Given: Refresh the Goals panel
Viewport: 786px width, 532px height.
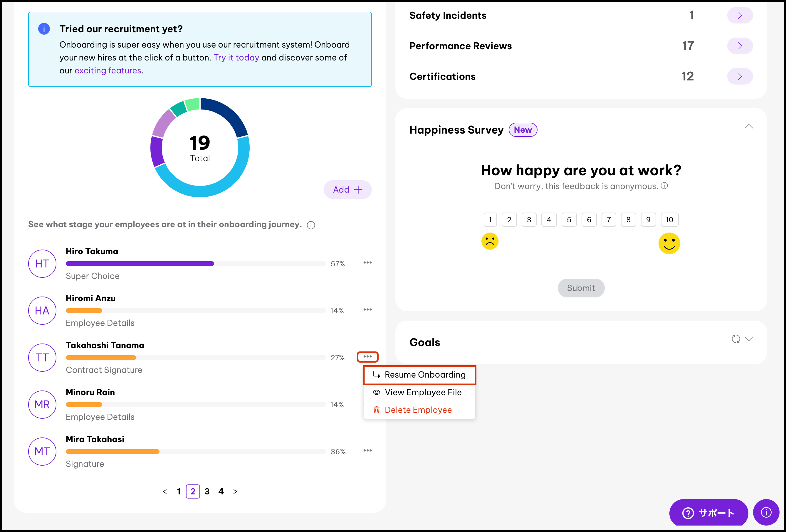Looking at the screenshot, I should [735, 339].
